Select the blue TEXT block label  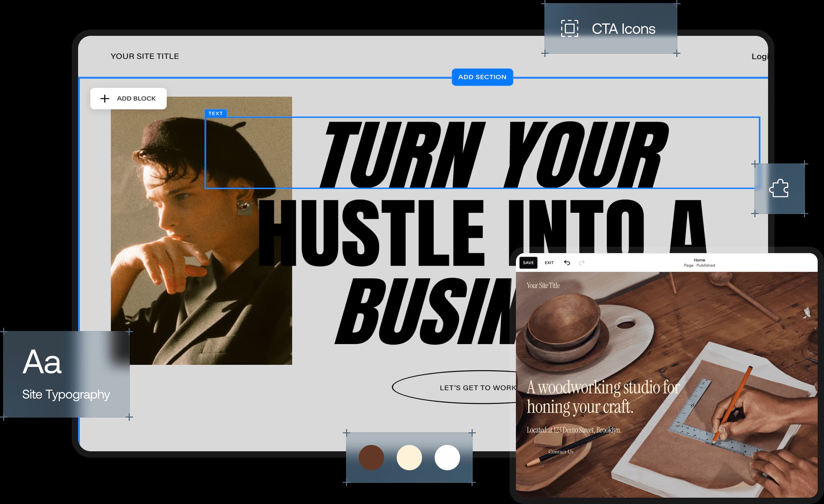point(216,113)
